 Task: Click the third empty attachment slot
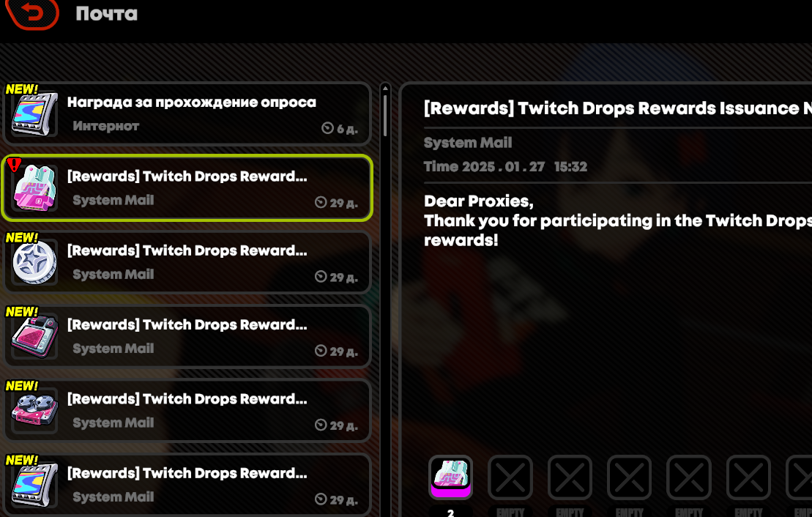pos(629,477)
